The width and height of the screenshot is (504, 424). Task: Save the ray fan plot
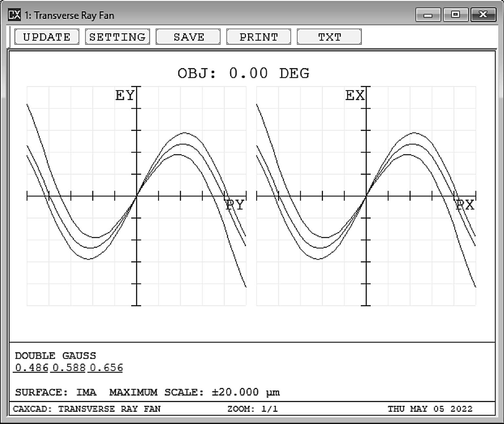(x=188, y=37)
